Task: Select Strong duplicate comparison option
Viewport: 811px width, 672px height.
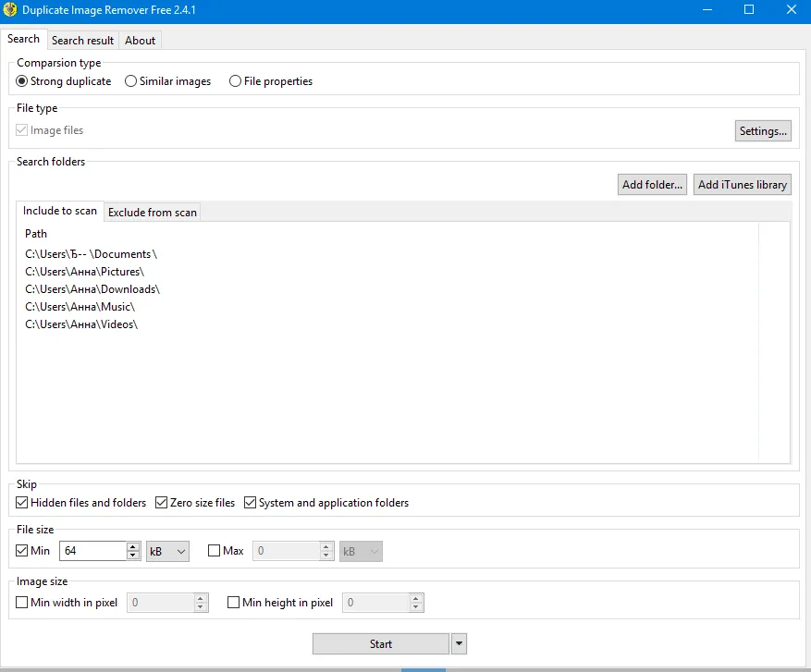Action: (23, 81)
